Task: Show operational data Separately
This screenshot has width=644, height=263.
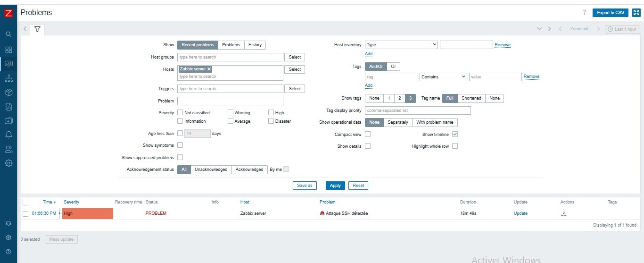Action: [x=398, y=122]
